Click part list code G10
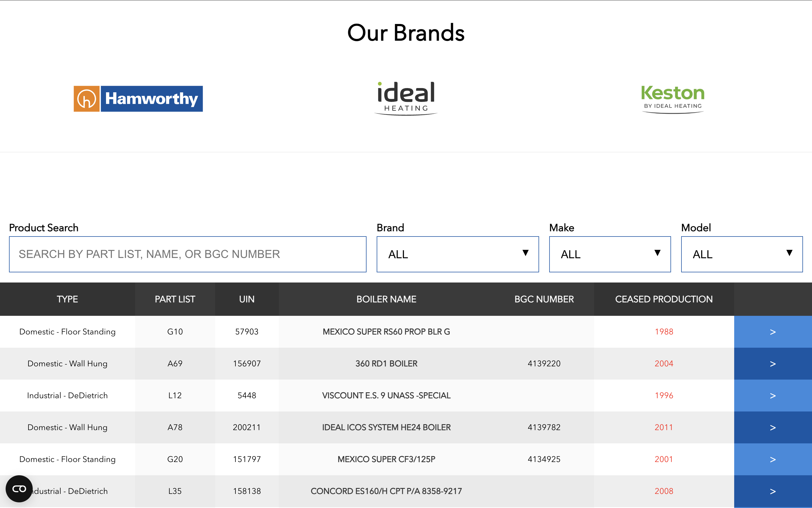 point(175,332)
